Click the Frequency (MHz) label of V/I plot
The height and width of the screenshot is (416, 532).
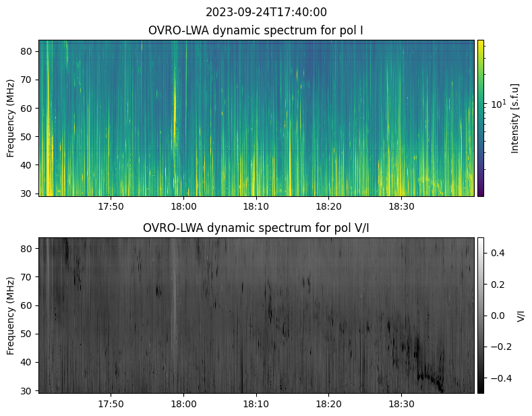click(x=11, y=315)
